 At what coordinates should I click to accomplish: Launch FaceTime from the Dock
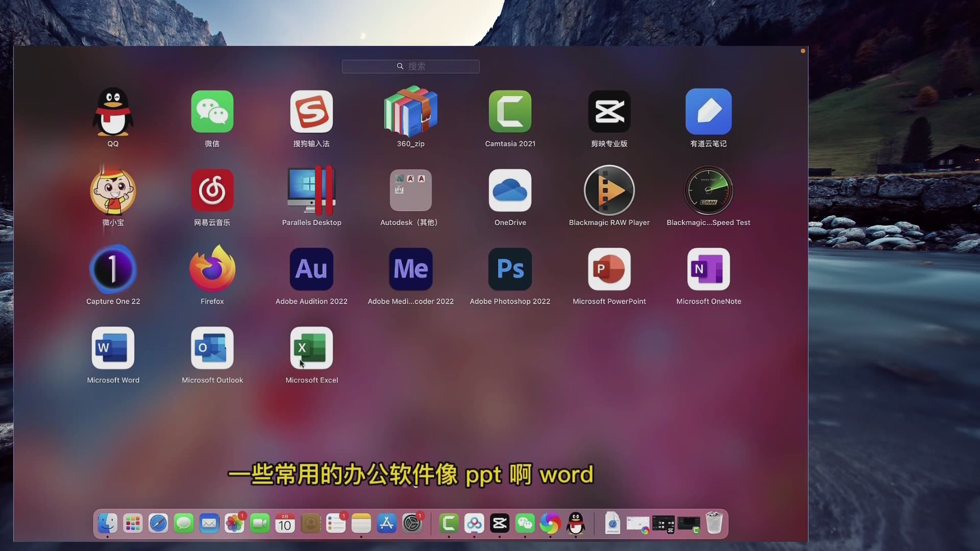click(x=260, y=523)
